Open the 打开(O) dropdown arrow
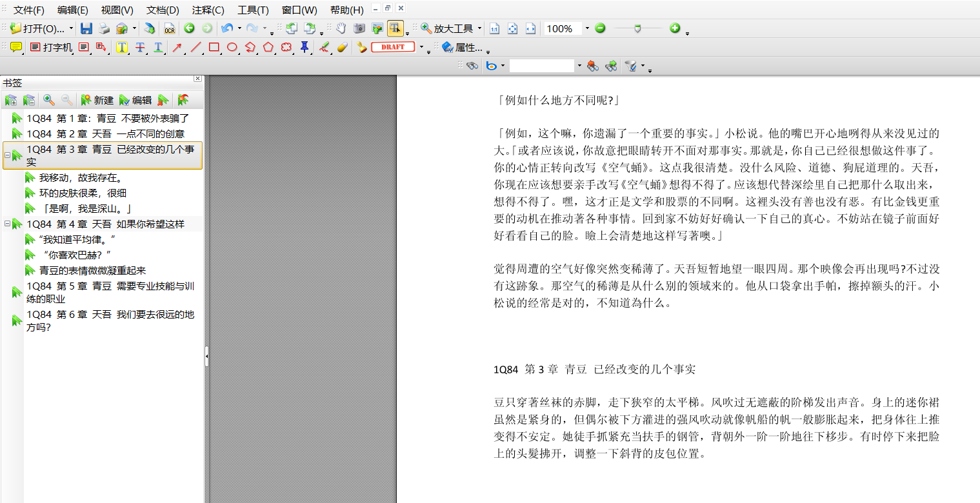This screenshot has height=503, width=980. click(x=71, y=28)
